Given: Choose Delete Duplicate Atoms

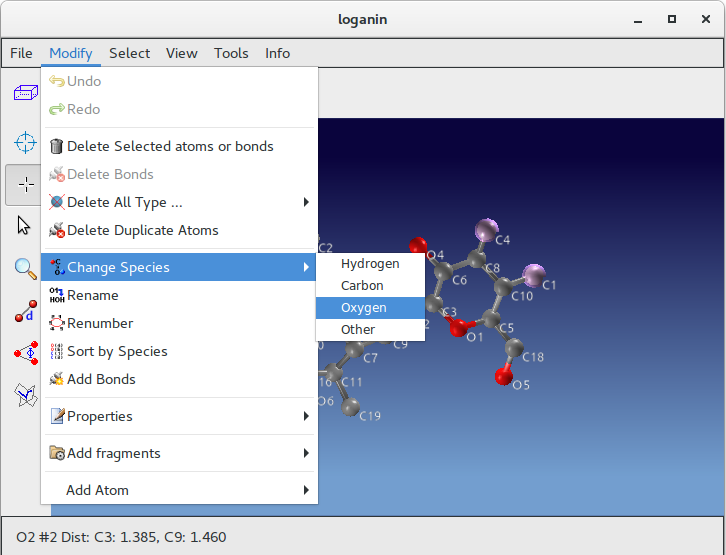Looking at the screenshot, I should coord(180,230).
